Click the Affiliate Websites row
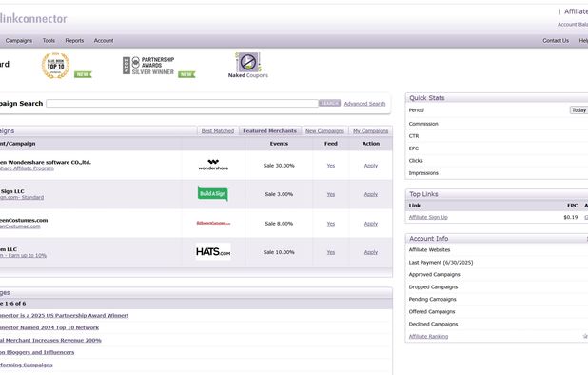588x375 pixels. 497,249
